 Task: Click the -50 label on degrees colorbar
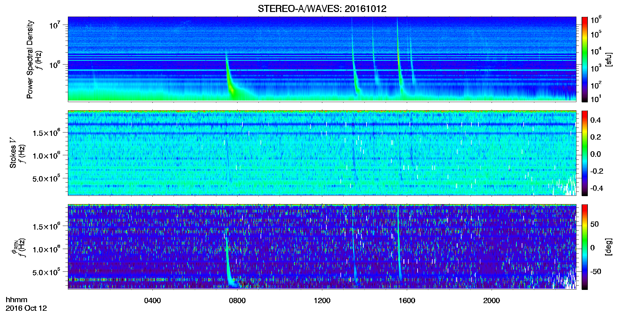click(596, 271)
